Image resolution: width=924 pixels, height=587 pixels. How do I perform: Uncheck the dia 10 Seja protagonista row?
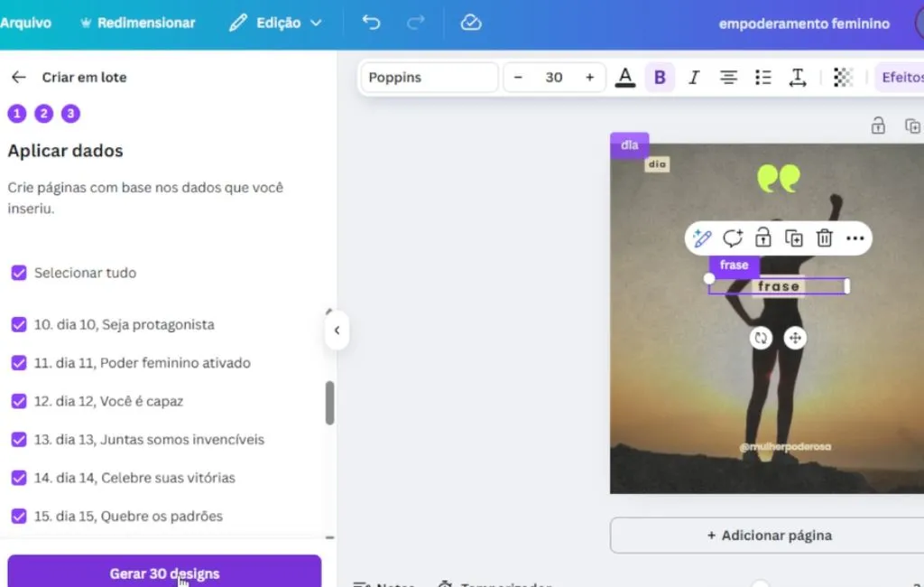[x=19, y=324]
